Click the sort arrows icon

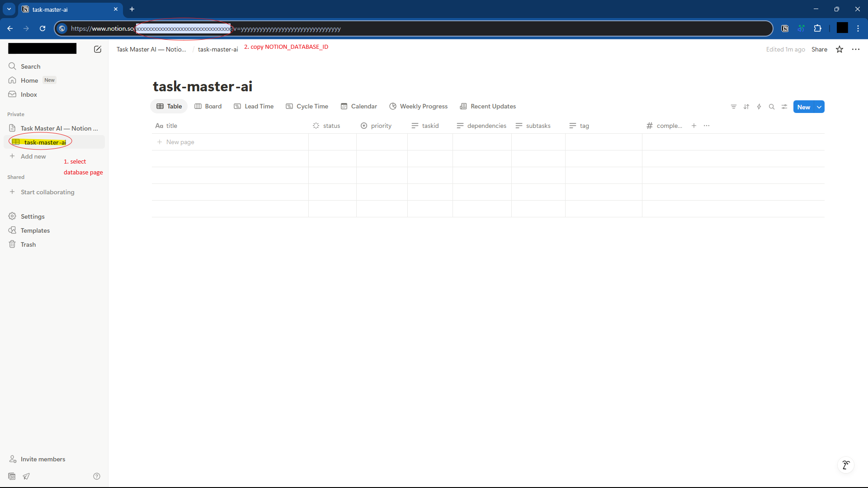click(x=746, y=107)
